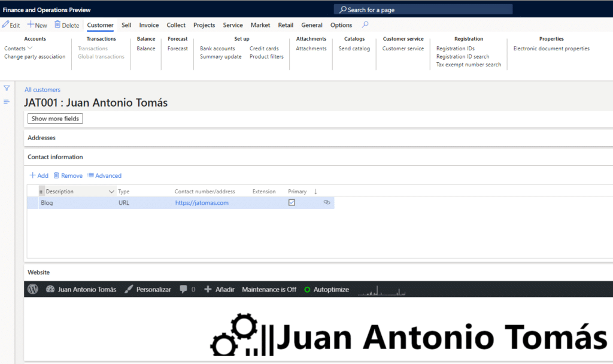Click the All customers breadcrumb link

coord(43,90)
